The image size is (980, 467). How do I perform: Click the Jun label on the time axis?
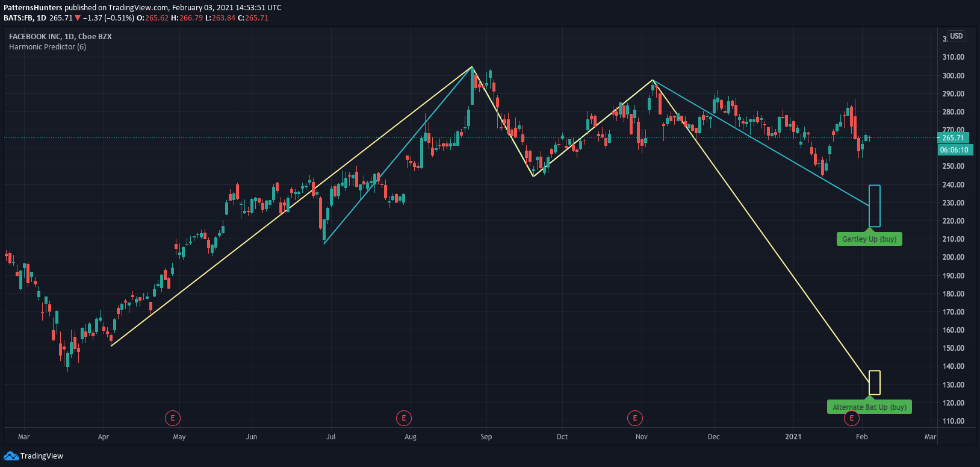(x=252, y=437)
